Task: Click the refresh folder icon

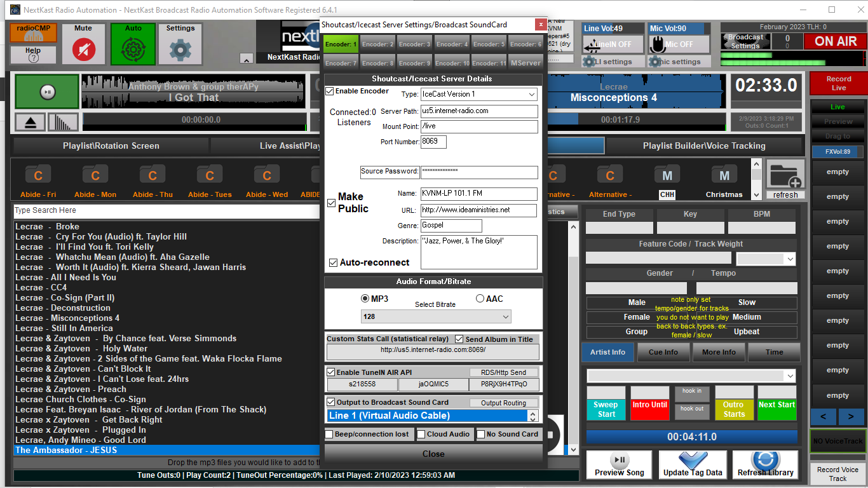Action: tap(785, 176)
